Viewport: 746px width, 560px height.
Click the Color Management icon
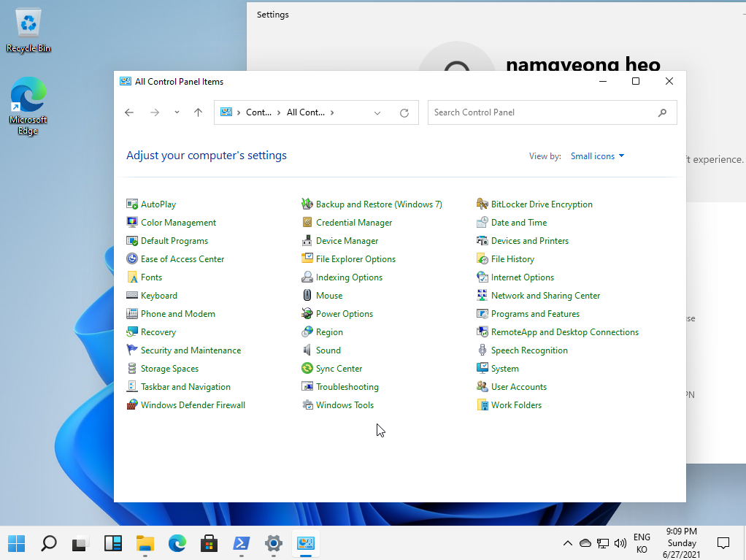132,222
